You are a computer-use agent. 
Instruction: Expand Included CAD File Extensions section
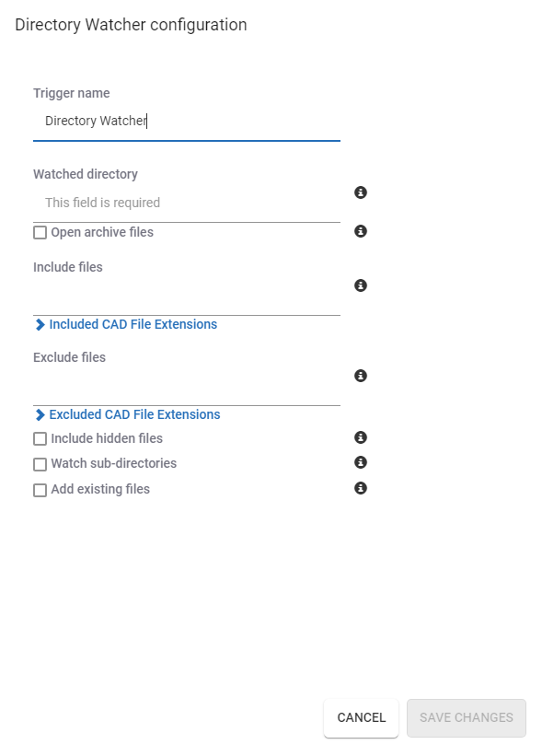click(x=126, y=324)
